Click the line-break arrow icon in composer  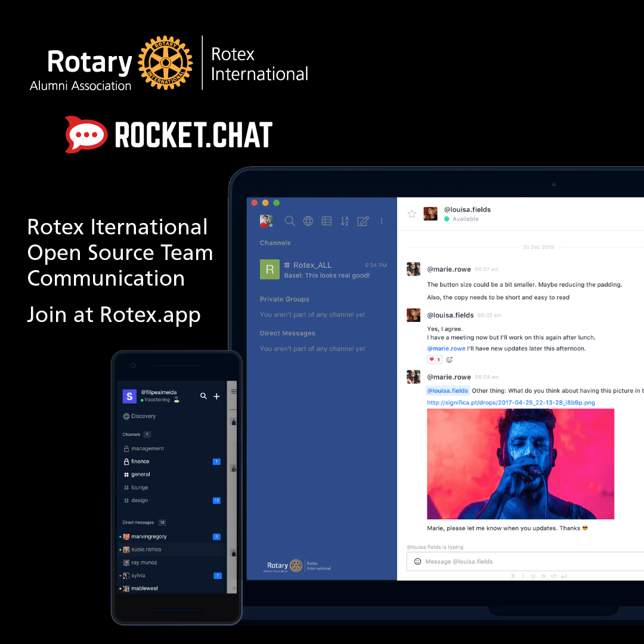[564, 576]
